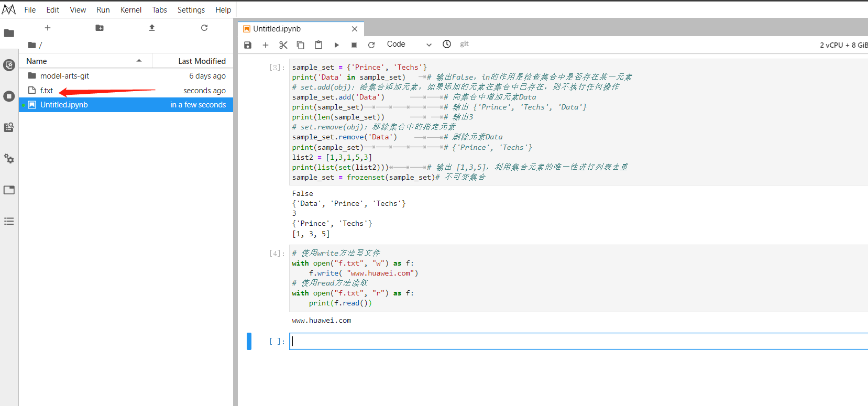Select the model-arts-git folder
The height and width of the screenshot is (406, 868).
tap(126, 76)
